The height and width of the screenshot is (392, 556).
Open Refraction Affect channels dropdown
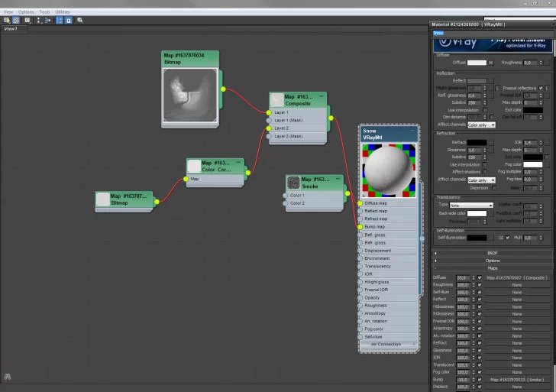tap(481, 180)
